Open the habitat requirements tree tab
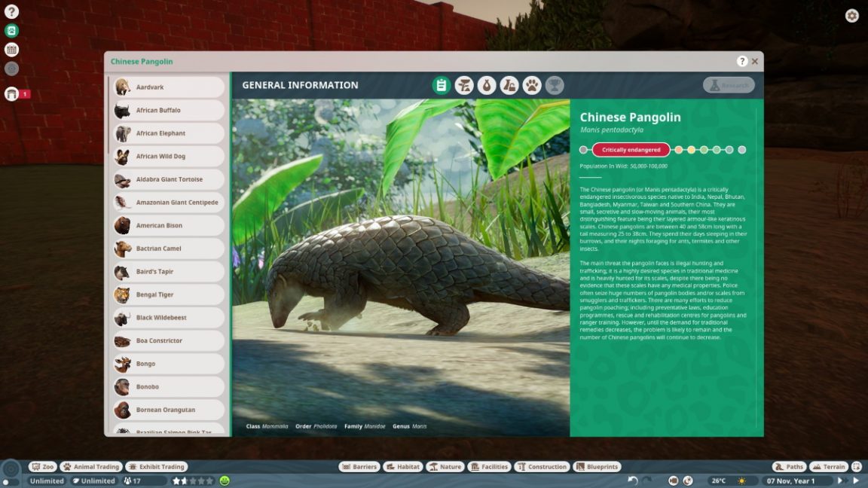 (464, 85)
